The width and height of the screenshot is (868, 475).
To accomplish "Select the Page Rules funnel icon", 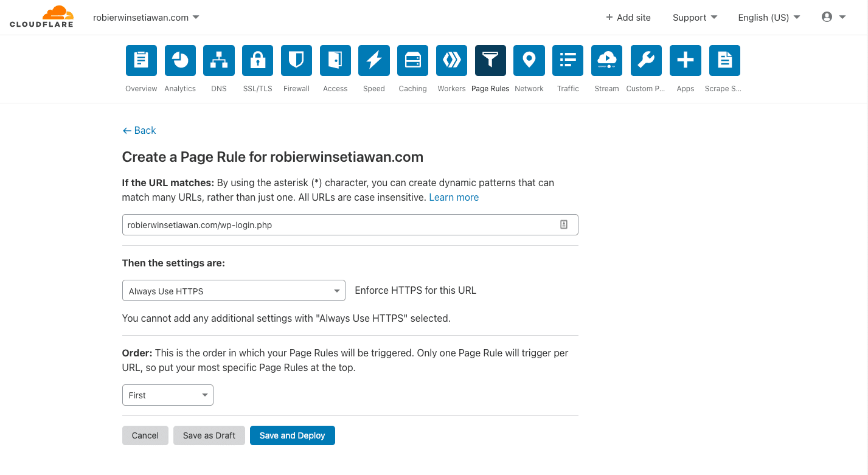I will (490, 60).
